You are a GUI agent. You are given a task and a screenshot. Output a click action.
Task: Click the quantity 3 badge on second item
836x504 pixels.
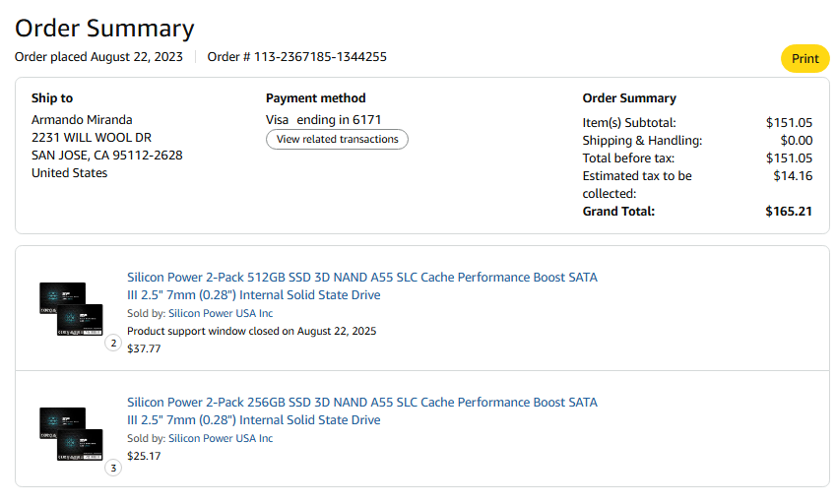113,469
